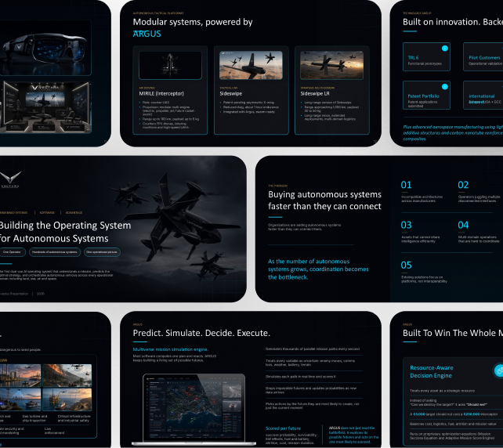Select the Vectara exhibition booth image
This screenshot has height=448, width=503.
pos(45,107)
